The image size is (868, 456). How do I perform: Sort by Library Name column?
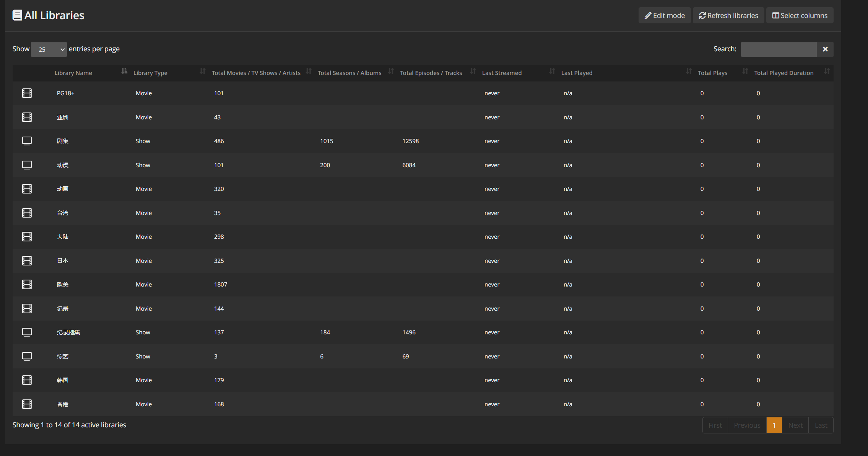point(73,73)
